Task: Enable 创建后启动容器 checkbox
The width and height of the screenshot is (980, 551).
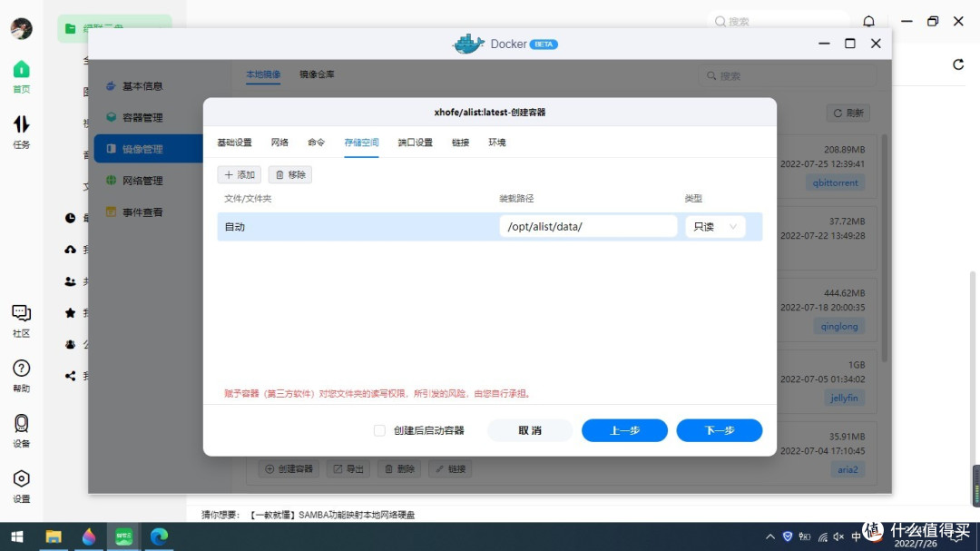Action: pyautogui.click(x=379, y=431)
